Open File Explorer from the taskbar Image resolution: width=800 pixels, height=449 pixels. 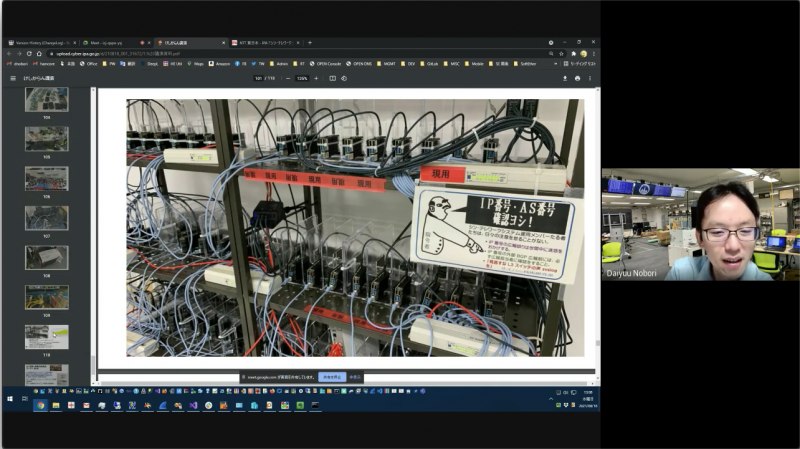[x=56, y=406]
